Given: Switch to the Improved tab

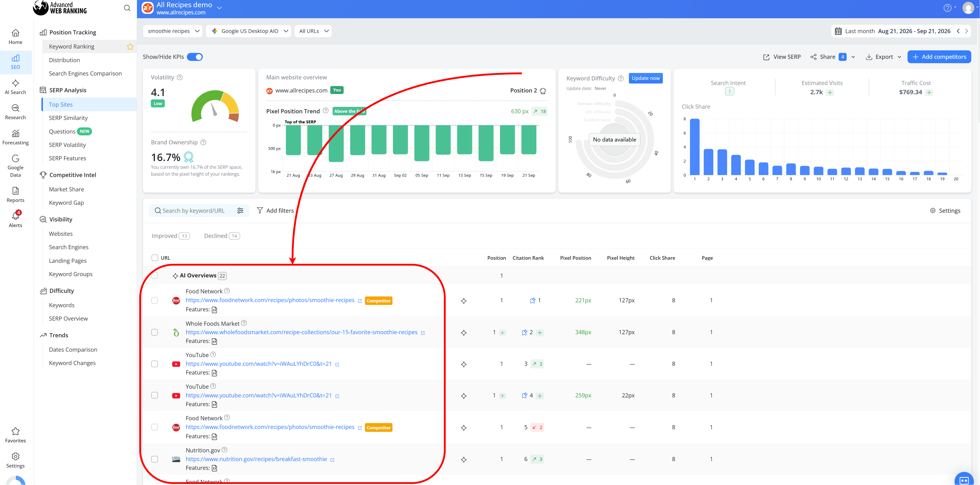Looking at the screenshot, I should pyautogui.click(x=170, y=236).
